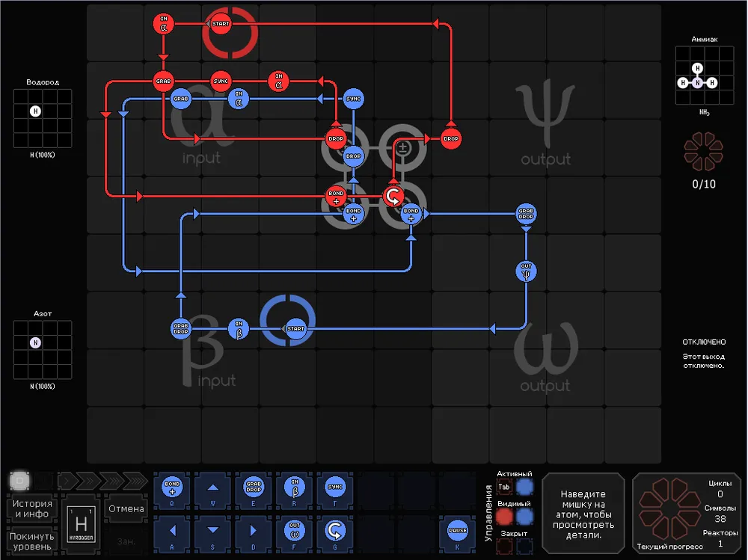Toggle the blue lock under Закрыт

(525, 547)
